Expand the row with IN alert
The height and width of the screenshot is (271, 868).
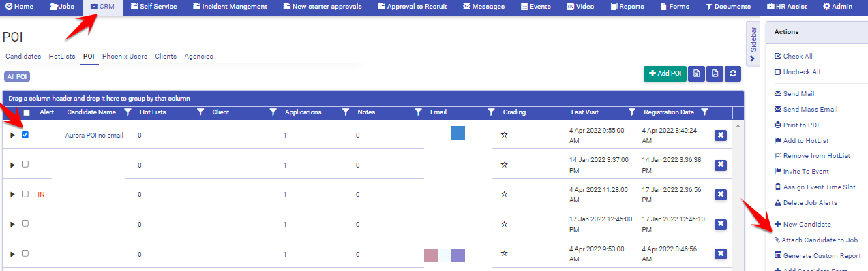click(12, 195)
